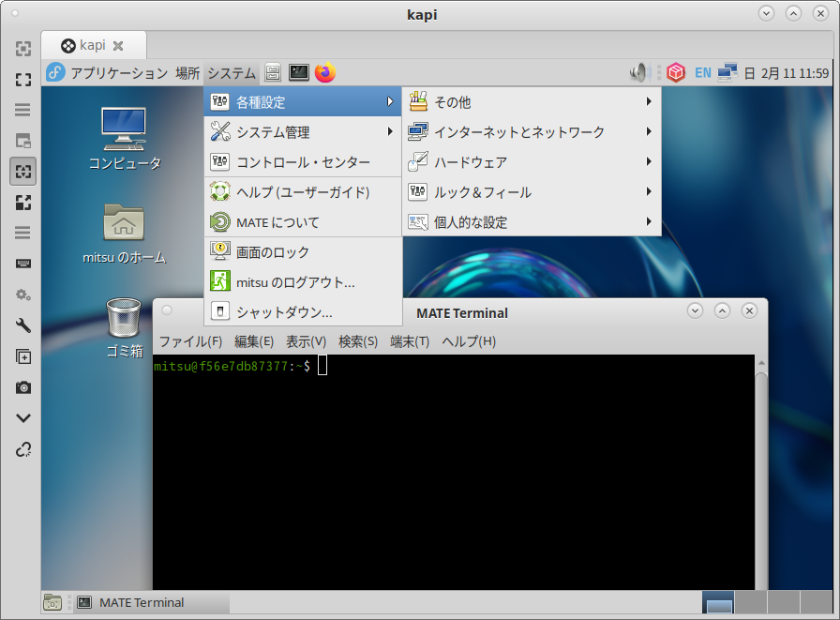Open the wrench tools icon in the left sidebar
Screen dimensions: 840x620
(x=23, y=325)
